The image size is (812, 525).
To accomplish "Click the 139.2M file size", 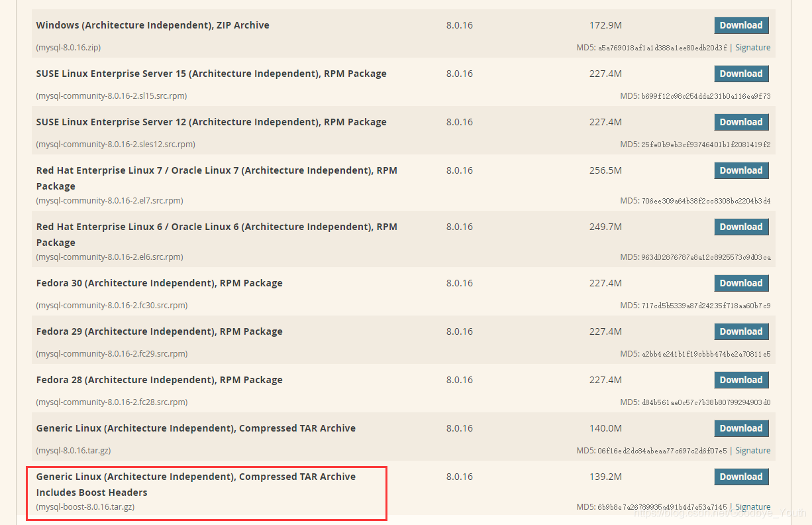I will (605, 477).
